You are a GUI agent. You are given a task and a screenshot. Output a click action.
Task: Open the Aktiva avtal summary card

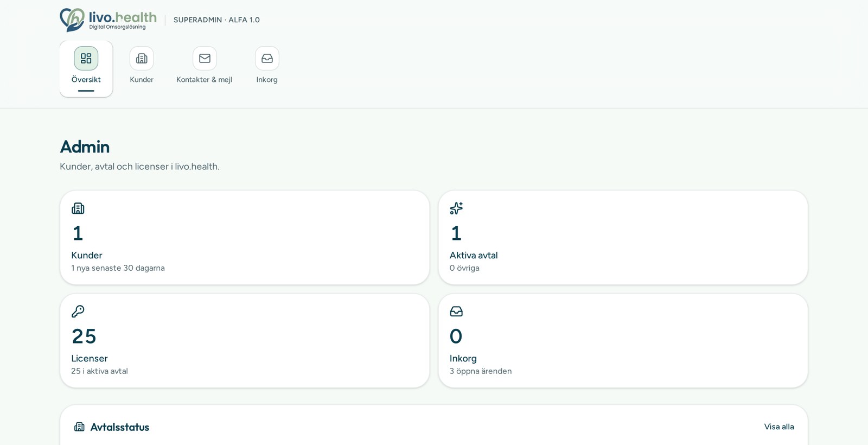pos(623,237)
